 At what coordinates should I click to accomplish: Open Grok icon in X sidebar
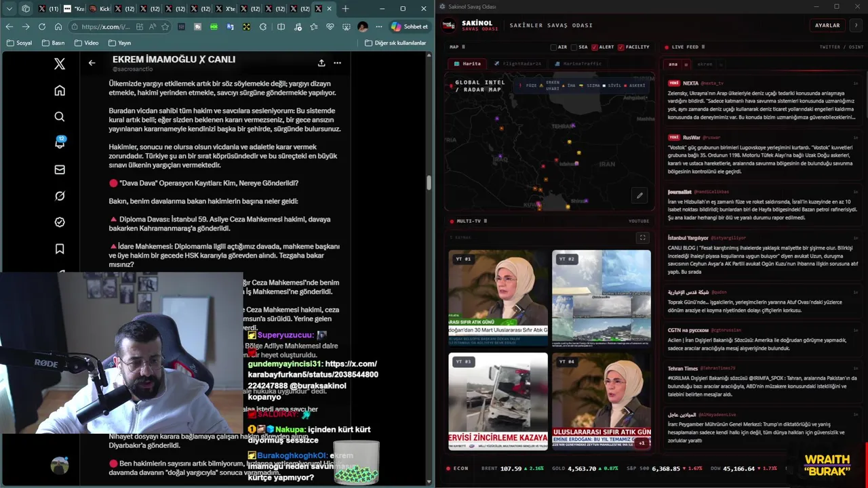60,196
